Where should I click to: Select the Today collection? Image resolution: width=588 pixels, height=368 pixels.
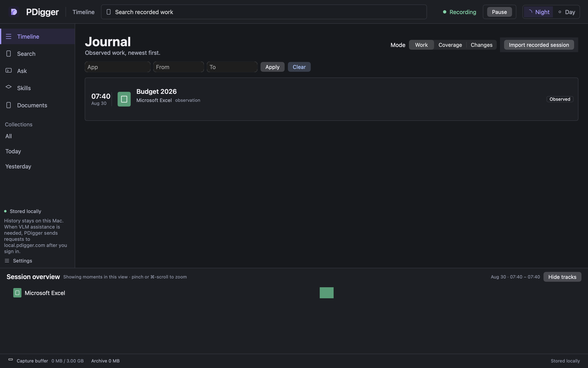(x=13, y=151)
